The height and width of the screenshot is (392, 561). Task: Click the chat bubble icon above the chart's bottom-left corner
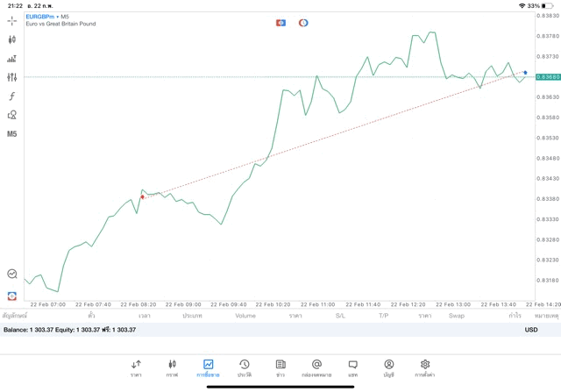(x=11, y=274)
